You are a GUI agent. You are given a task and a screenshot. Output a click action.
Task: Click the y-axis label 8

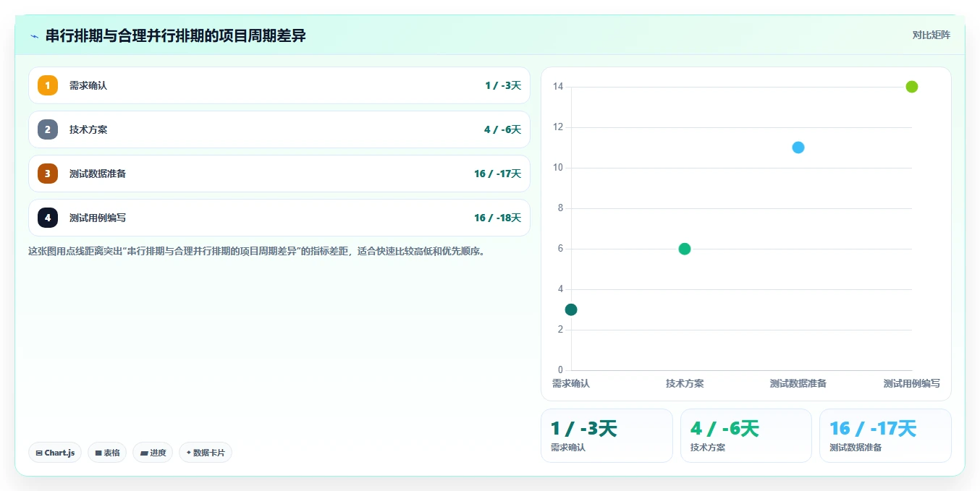(560, 208)
